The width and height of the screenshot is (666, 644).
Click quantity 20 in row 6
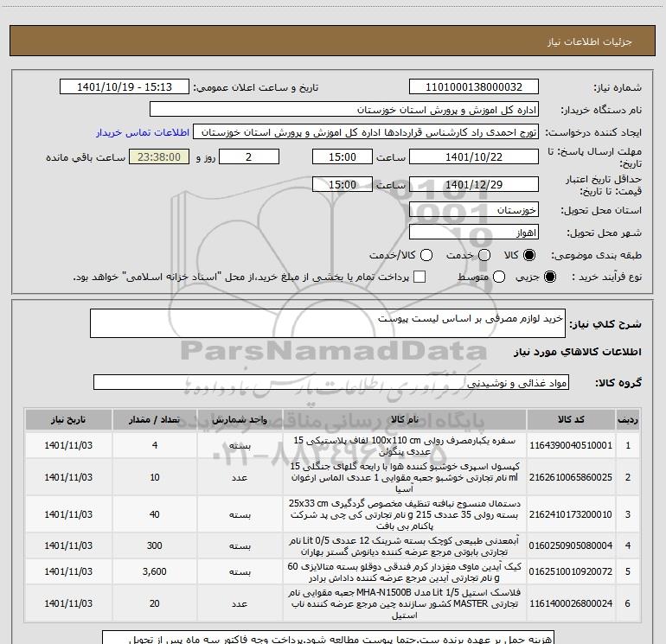point(155,603)
